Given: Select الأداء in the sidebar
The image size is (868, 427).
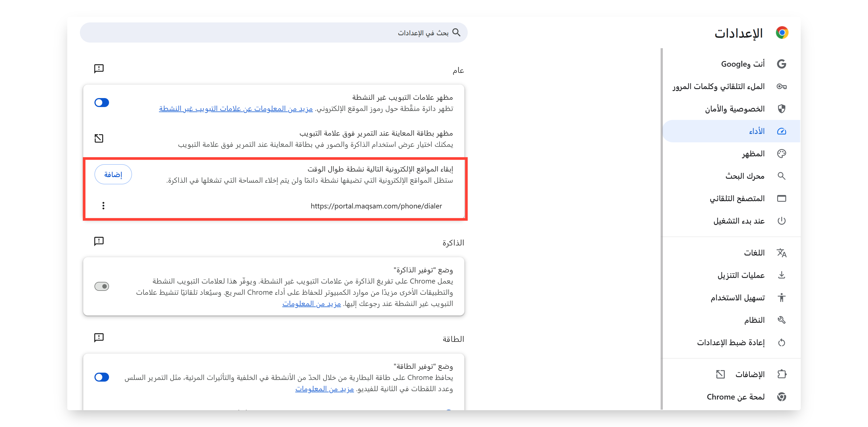Looking at the screenshot, I should 731,131.
